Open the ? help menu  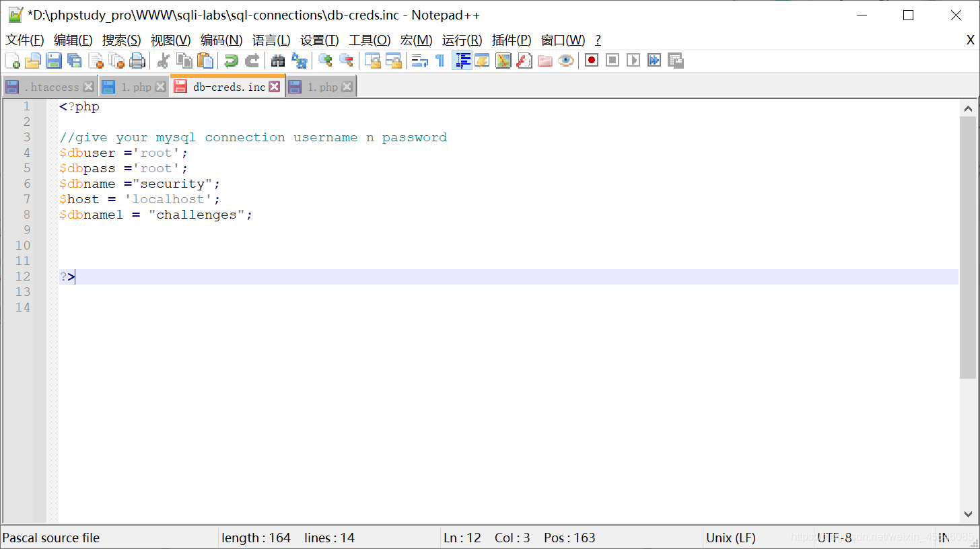coord(598,40)
